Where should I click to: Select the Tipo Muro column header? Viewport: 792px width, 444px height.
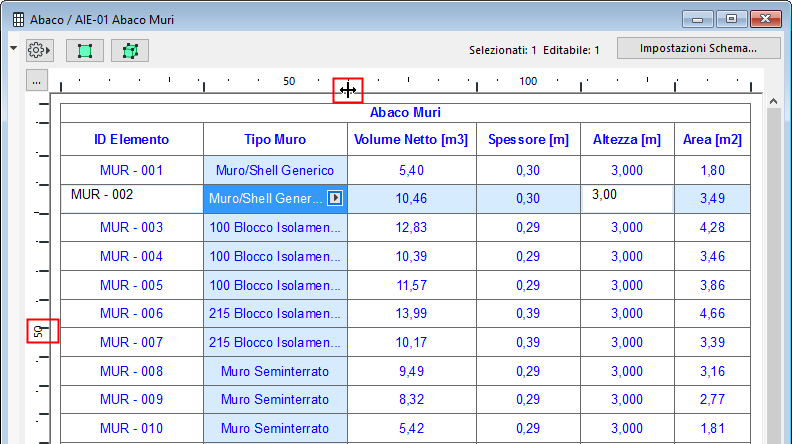pyautogui.click(x=275, y=139)
